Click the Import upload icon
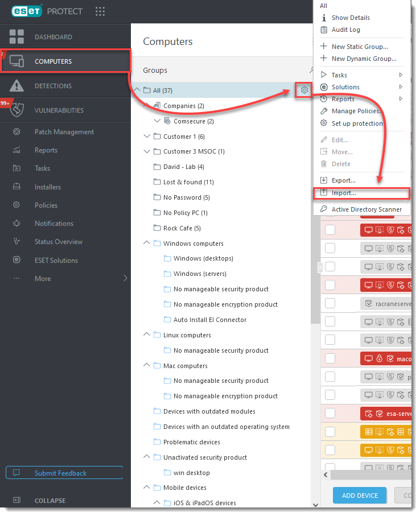Viewport: 420px width, 516px height. pos(324,192)
